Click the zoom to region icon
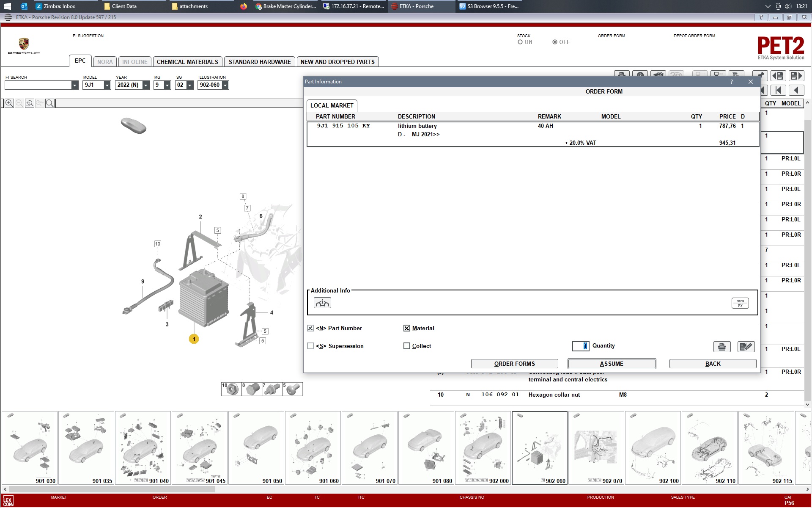This screenshot has height=508, width=812. pos(29,103)
